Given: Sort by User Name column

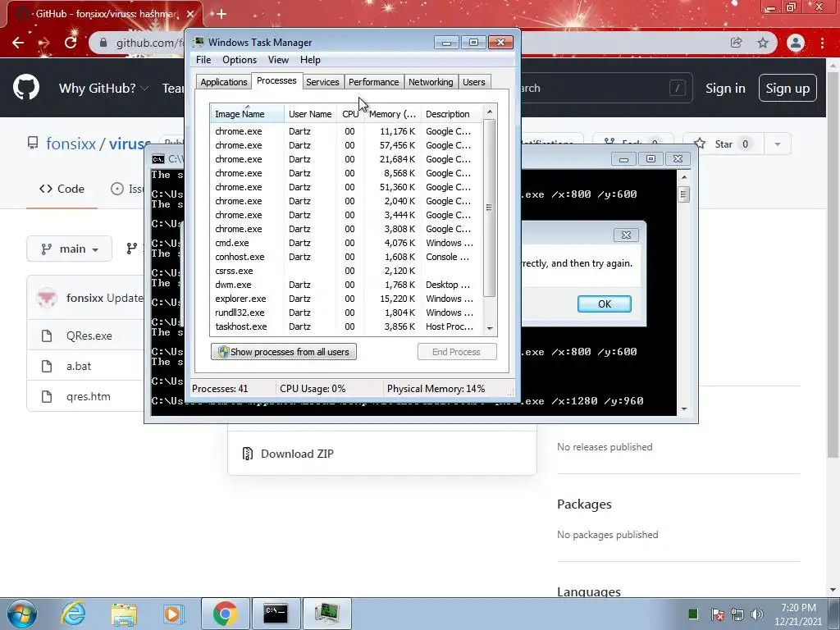Looking at the screenshot, I should tap(310, 113).
